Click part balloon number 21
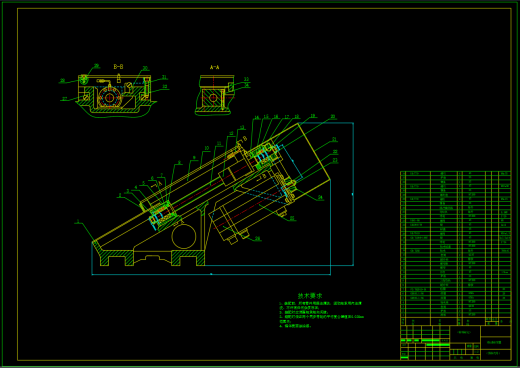 (334, 139)
